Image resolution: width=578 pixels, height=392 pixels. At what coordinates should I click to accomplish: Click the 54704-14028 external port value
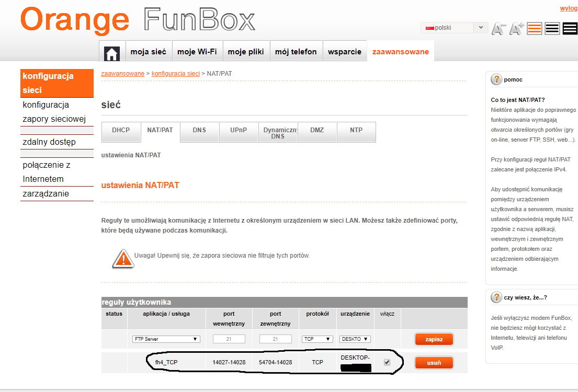coord(275,362)
